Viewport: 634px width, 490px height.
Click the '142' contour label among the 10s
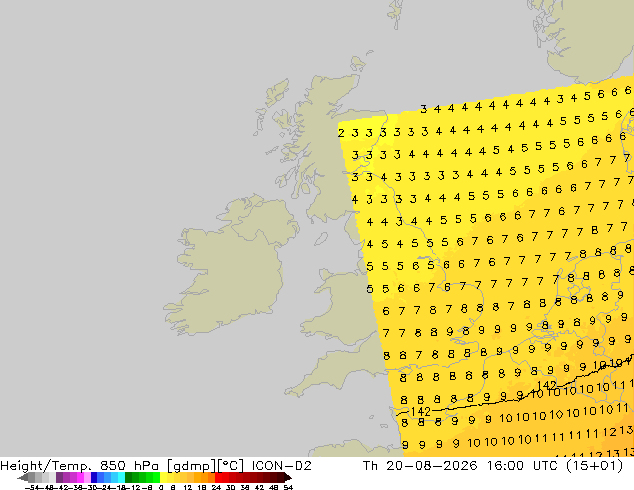pyautogui.click(x=547, y=385)
